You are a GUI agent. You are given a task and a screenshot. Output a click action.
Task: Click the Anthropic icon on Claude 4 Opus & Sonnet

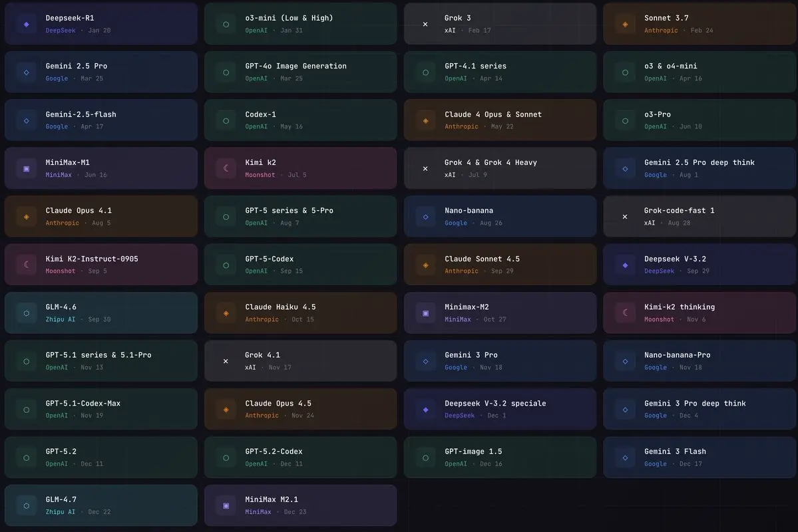pyautogui.click(x=425, y=120)
